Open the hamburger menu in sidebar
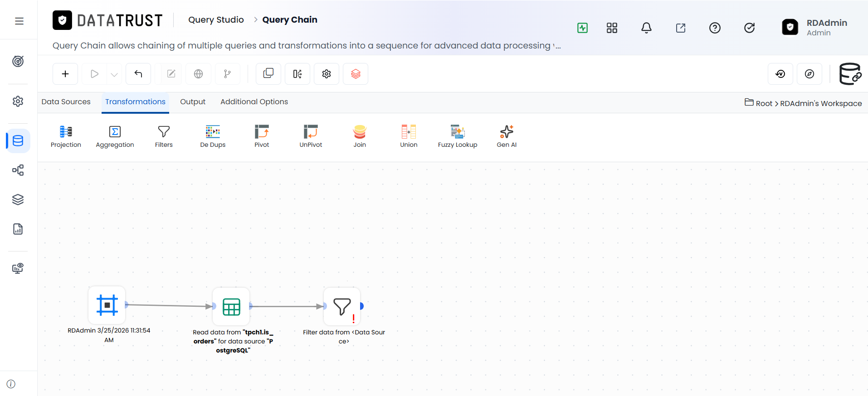This screenshot has height=396, width=868. pyautogui.click(x=19, y=21)
